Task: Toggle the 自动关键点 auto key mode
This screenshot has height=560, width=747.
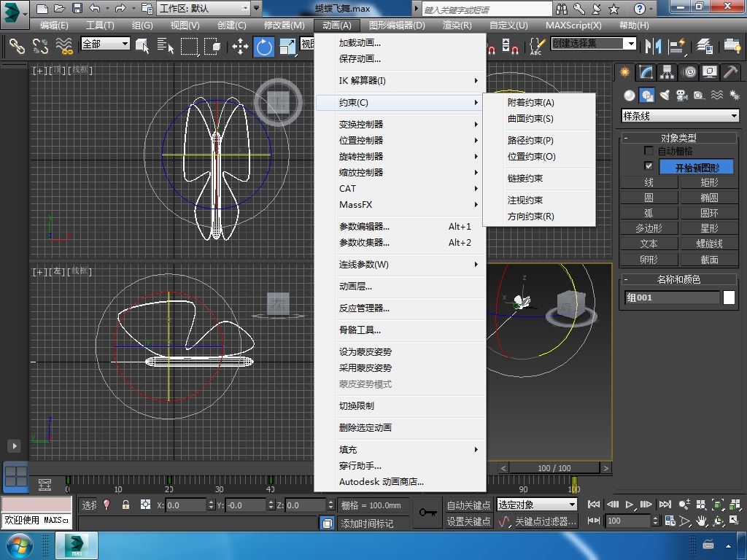Action: [x=468, y=505]
